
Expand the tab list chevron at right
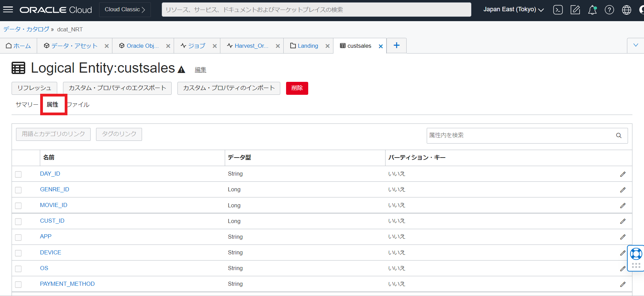635,45
